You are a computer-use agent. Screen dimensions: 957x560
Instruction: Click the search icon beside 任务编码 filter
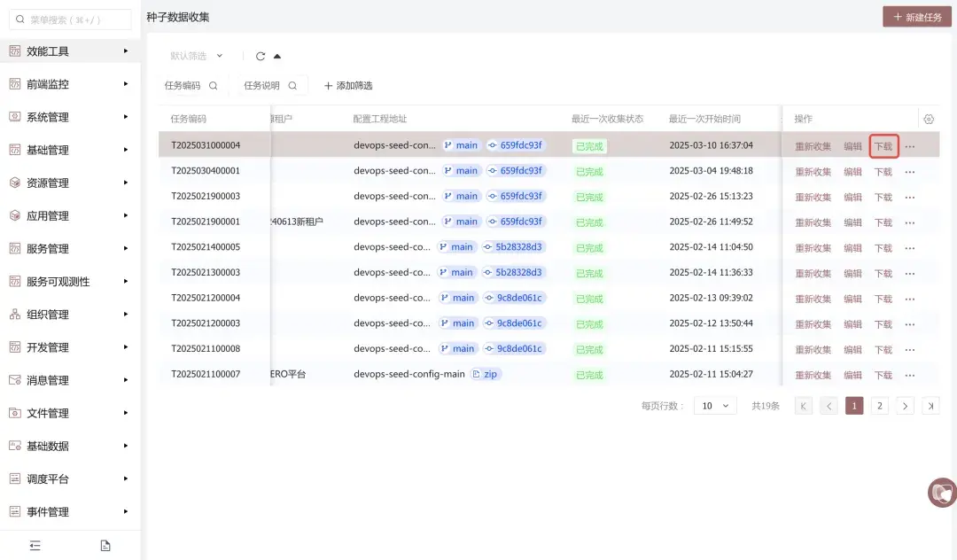point(213,86)
